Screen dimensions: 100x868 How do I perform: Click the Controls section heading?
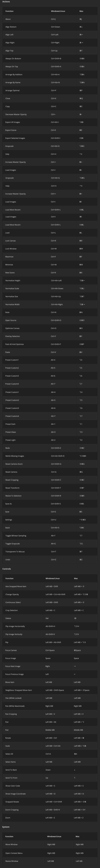[x=6, y=569]
